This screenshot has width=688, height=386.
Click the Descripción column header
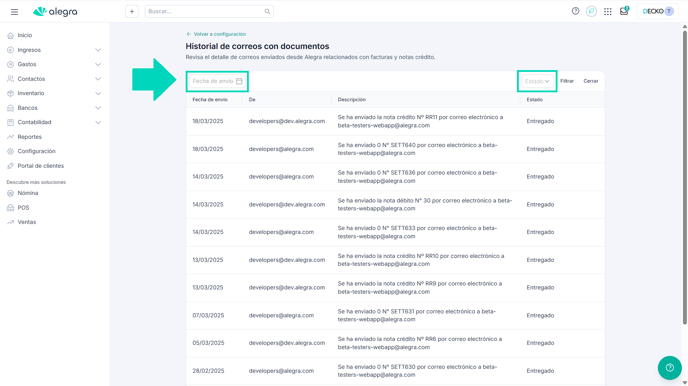pyautogui.click(x=351, y=100)
